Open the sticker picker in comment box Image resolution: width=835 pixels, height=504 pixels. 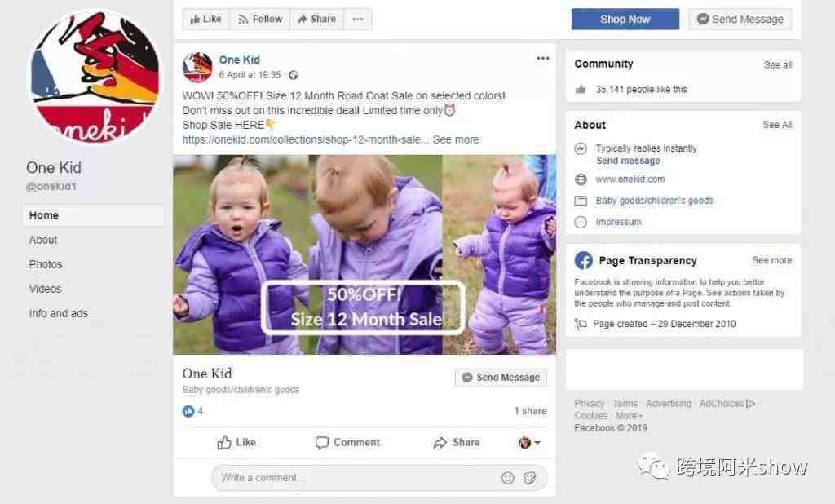pos(530,478)
